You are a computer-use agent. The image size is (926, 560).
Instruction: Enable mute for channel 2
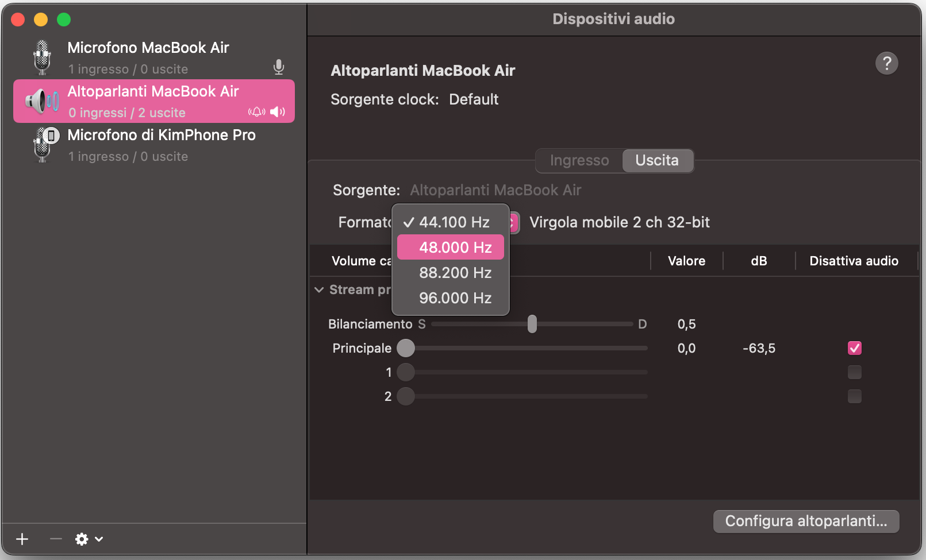click(x=854, y=396)
